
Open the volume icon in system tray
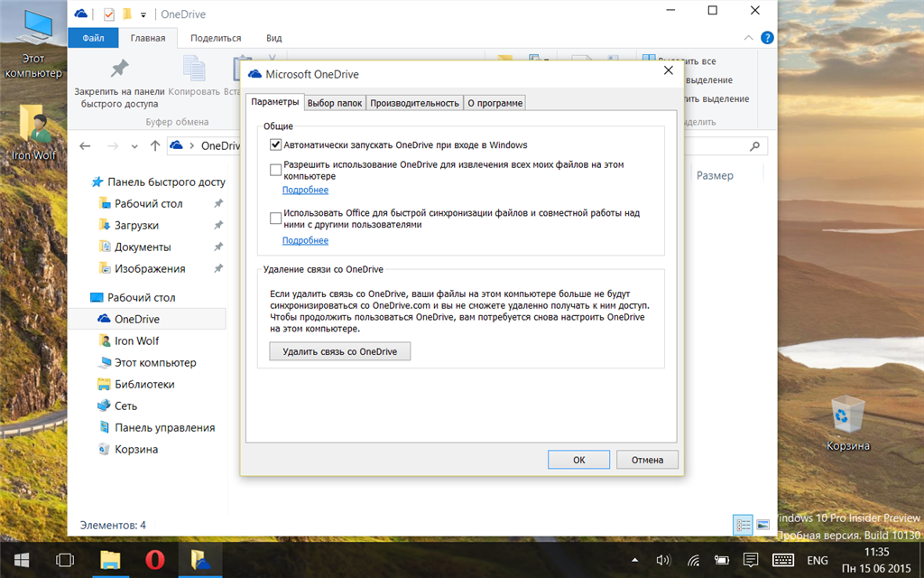663,560
